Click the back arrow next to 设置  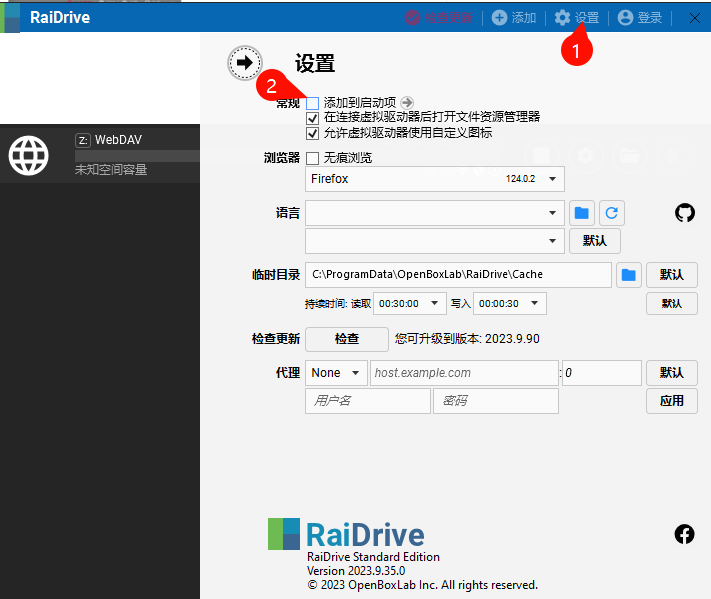click(245, 63)
